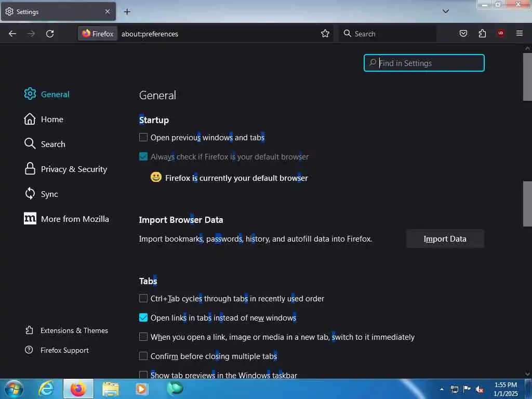Click the Sync arrows icon in sidebar
532x399 pixels.
click(30, 193)
